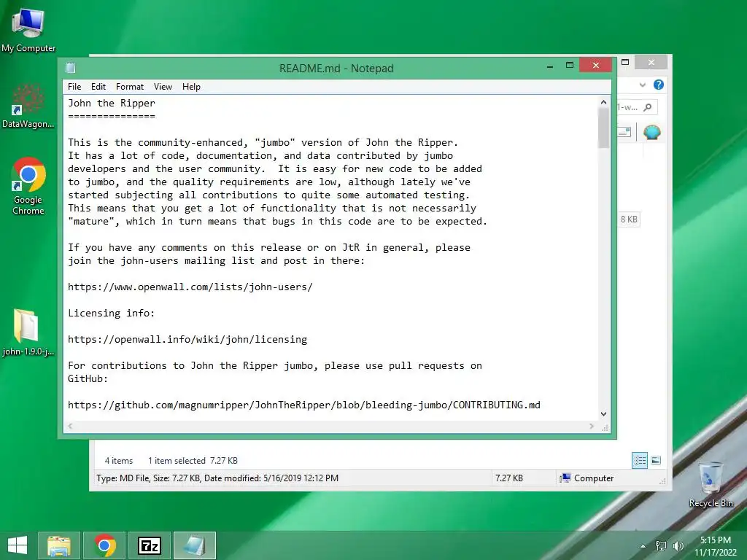Click the '7.27 KB' status bar cell
747x560 pixels.
pyautogui.click(x=508, y=478)
